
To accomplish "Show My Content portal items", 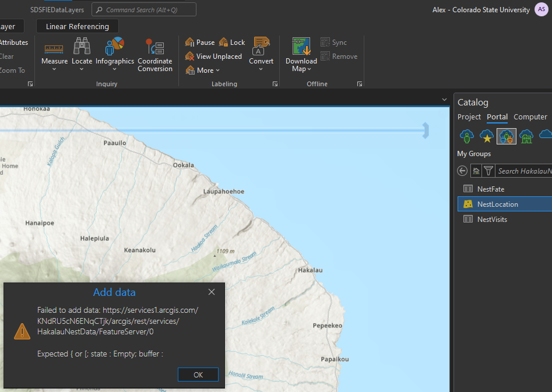I will tap(467, 136).
